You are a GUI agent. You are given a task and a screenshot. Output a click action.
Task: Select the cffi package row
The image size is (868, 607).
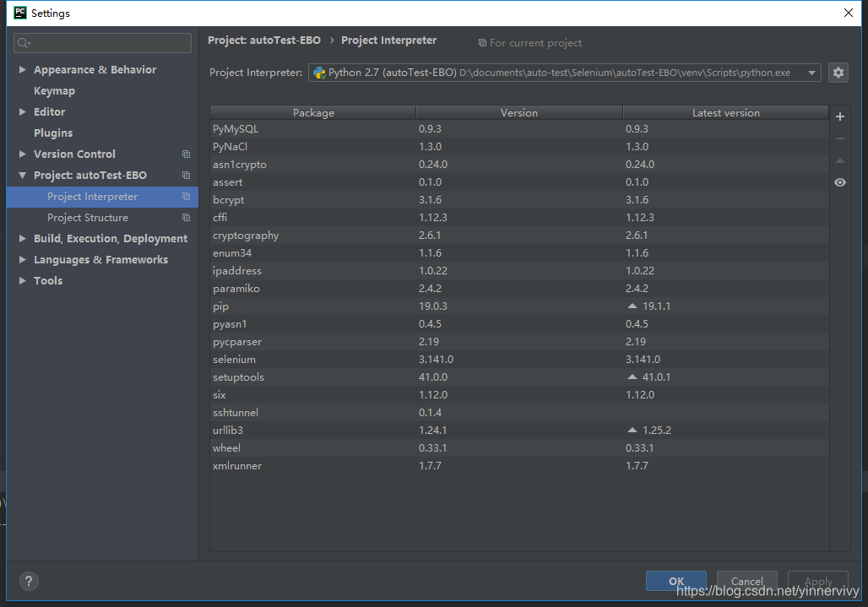pos(519,218)
